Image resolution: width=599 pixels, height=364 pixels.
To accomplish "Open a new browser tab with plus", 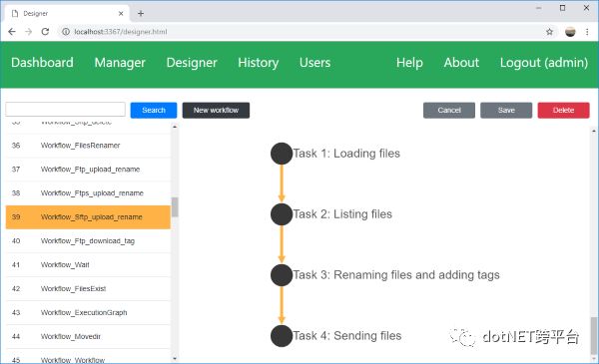I will click(141, 13).
